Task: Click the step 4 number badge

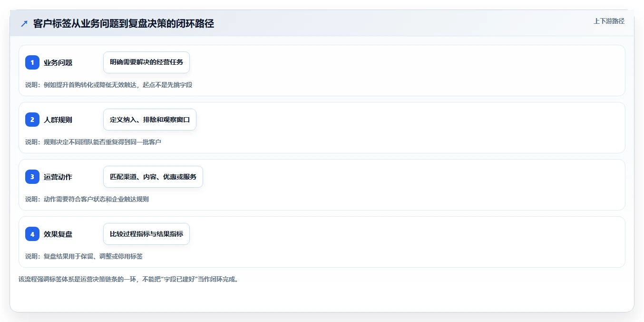Action: pyautogui.click(x=32, y=234)
